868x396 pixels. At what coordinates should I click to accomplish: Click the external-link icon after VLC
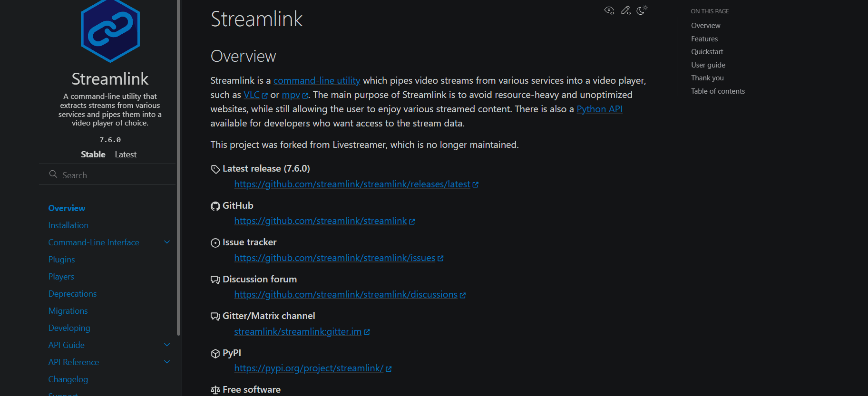265,96
